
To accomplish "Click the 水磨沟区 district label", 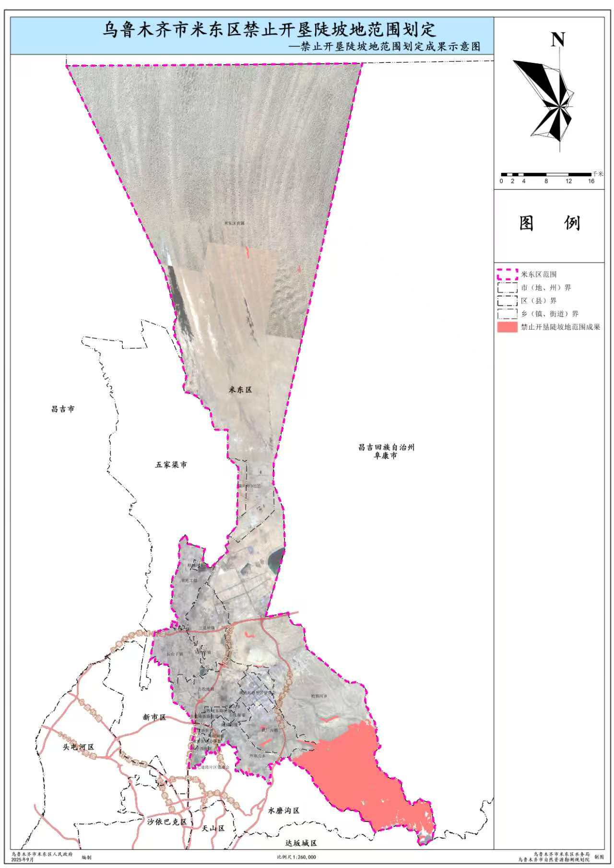I will 283,810.
